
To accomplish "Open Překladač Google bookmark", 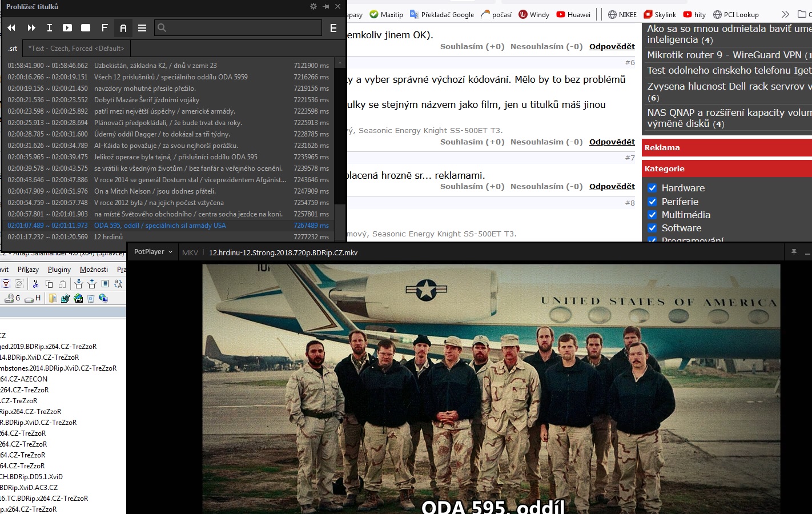I will coord(441,14).
